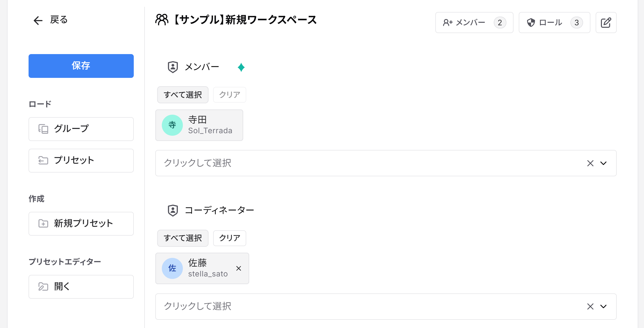Click the shield icon next to コーディネーター
This screenshot has height=328, width=644.
[x=173, y=210]
